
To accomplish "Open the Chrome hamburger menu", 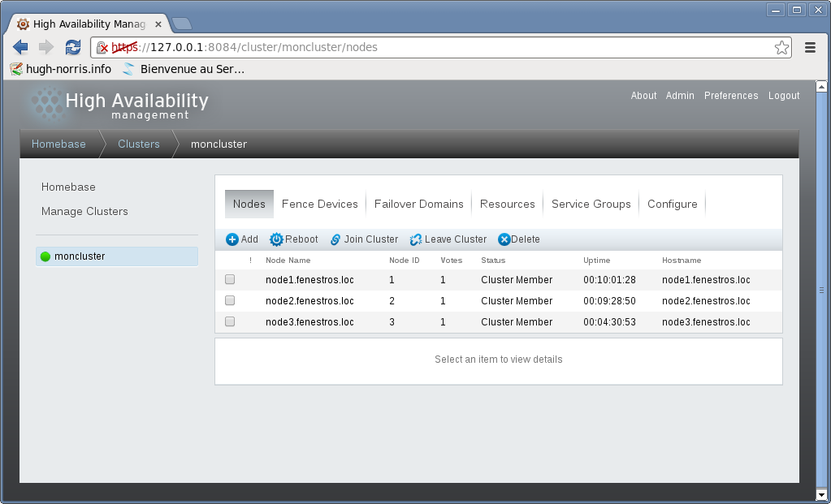I will pos(810,47).
